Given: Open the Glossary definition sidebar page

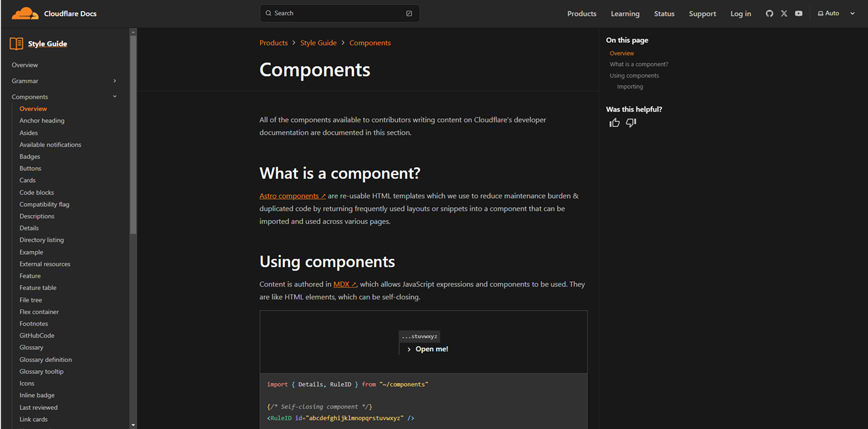Looking at the screenshot, I should [45, 360].
